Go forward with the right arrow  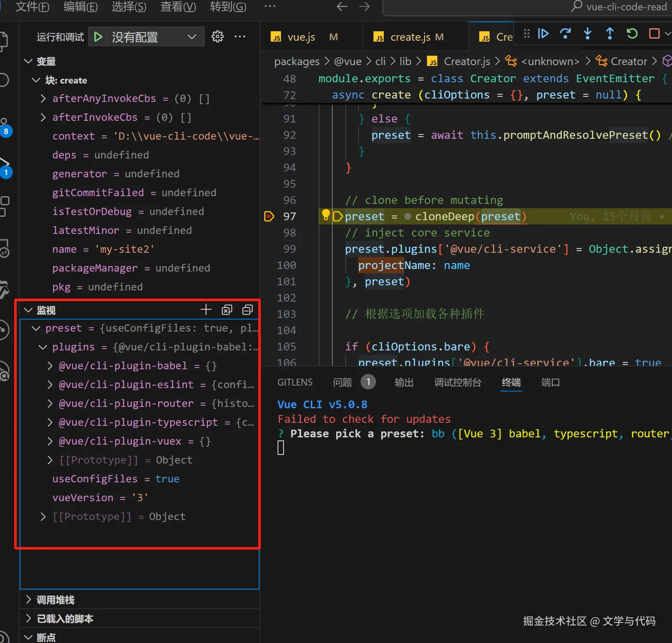pos(364,6)
